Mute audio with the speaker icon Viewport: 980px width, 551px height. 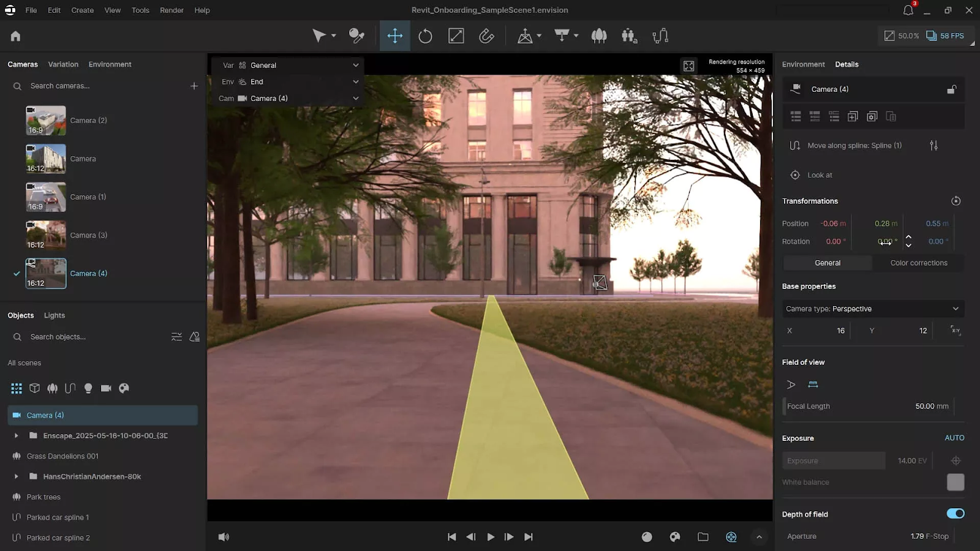(224, 537)
